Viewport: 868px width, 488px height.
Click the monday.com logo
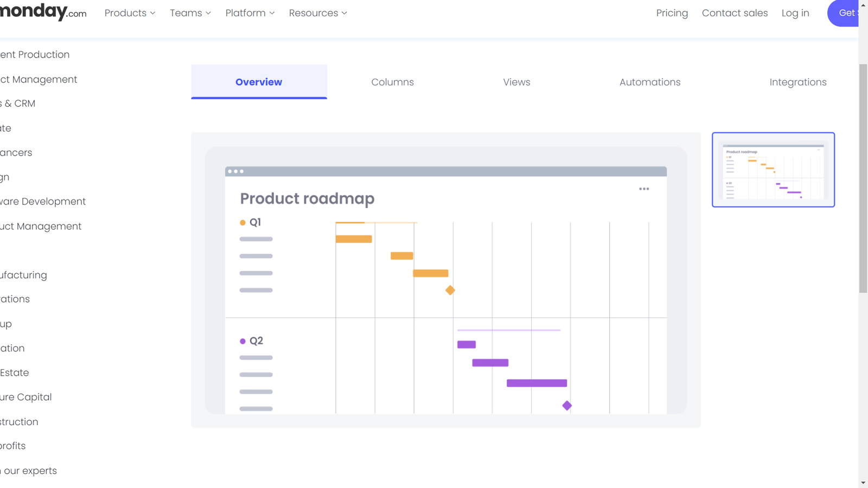(43, 12)
